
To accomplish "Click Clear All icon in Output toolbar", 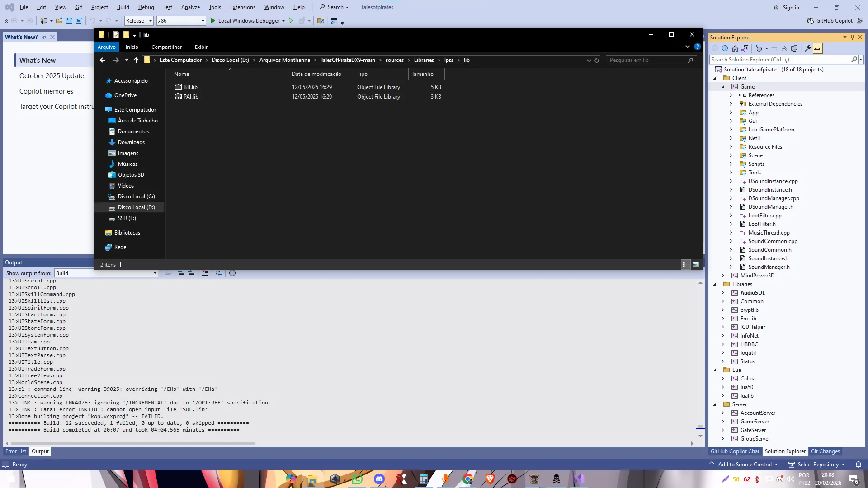I will [205, 273].
